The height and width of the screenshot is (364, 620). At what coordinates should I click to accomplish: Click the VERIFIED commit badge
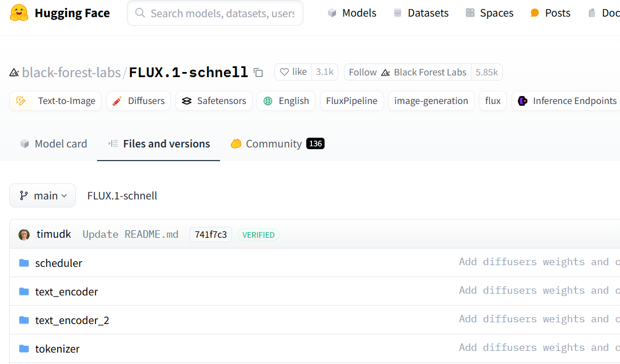tap(258, 235)
